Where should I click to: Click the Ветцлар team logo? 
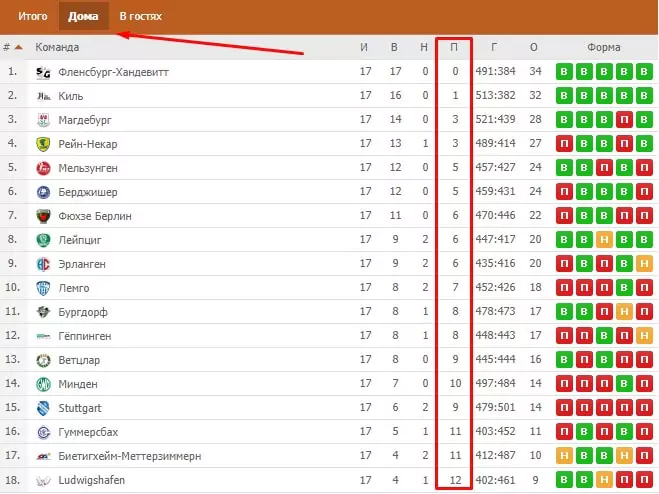coord(43,360)
